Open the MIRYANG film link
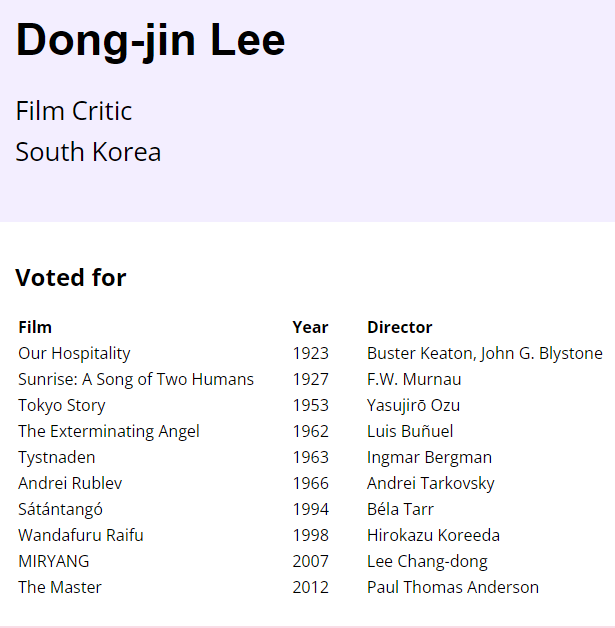Image resolution: width=615 pixels, height=628 pixels. pyautogui.click(x=54, y=561)
